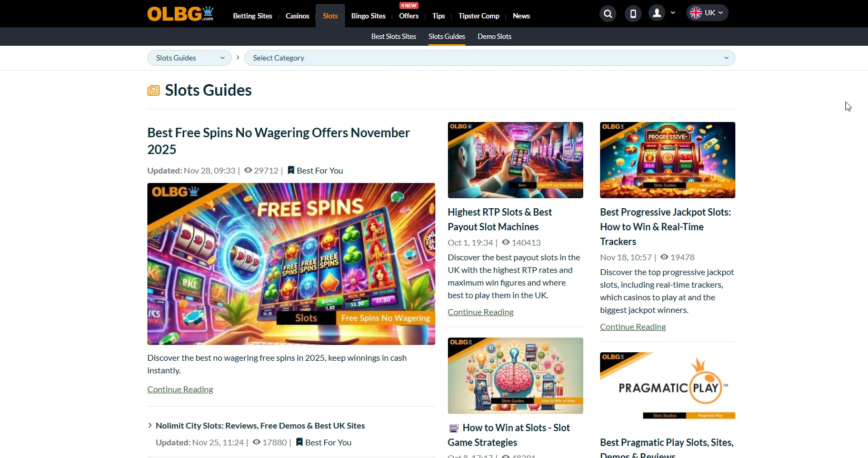Open the Casinos menu item
The height and width of the screenshot is (458, 868).
297,16
